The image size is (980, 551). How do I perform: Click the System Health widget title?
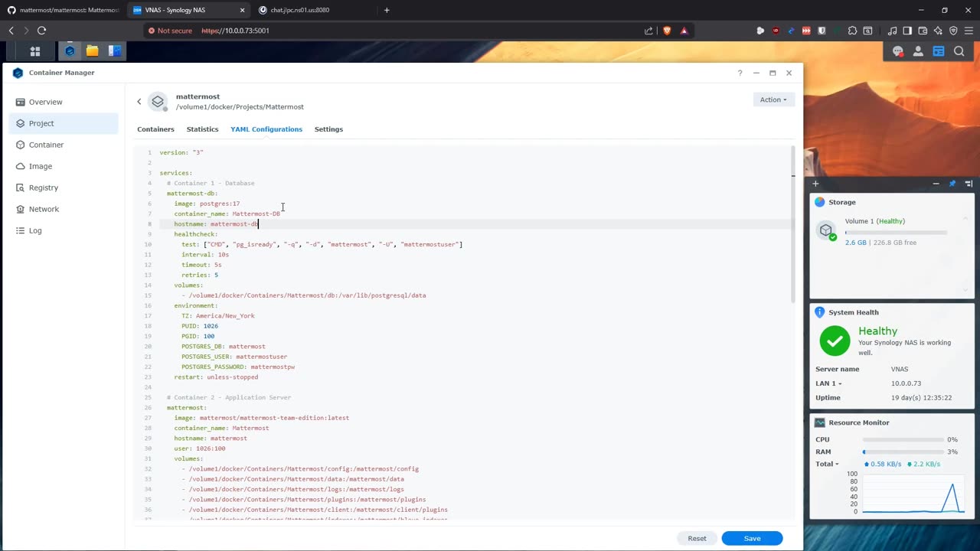point(853,312)
